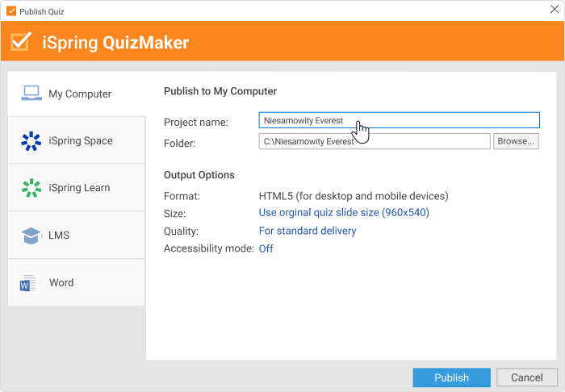Open the quiz slide size link
Viewport: 565px width, 392px height.
coord(344,212)
